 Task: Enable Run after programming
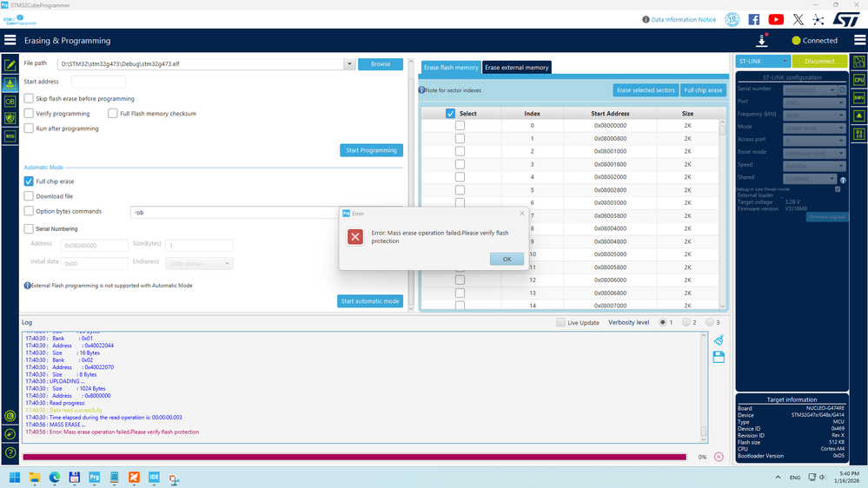29,129
